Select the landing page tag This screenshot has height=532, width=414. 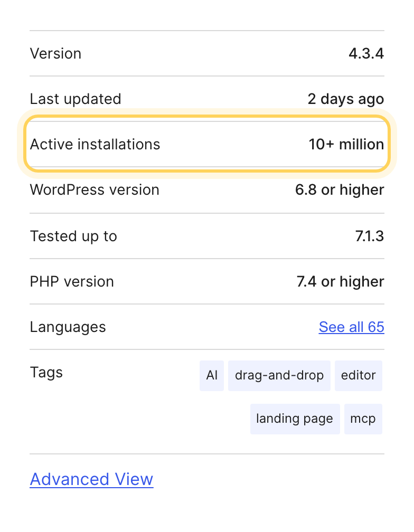pos(295,419)
